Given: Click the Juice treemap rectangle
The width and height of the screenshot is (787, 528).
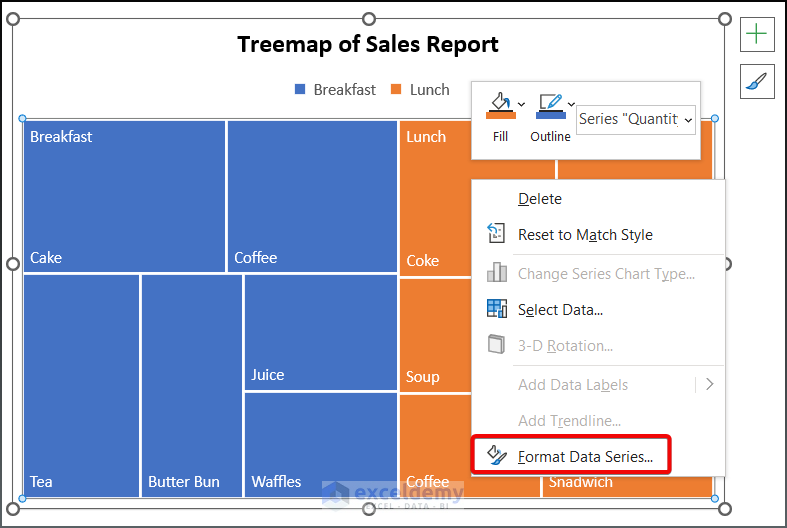Looking at the screenshot, I should (320, 333).
